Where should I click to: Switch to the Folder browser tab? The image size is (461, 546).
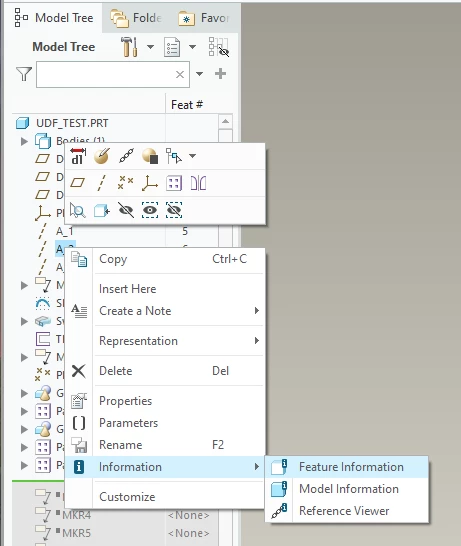136,18
